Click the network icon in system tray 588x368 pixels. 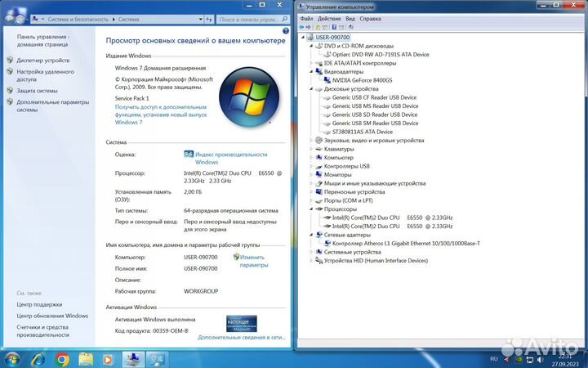pos(530,360)
